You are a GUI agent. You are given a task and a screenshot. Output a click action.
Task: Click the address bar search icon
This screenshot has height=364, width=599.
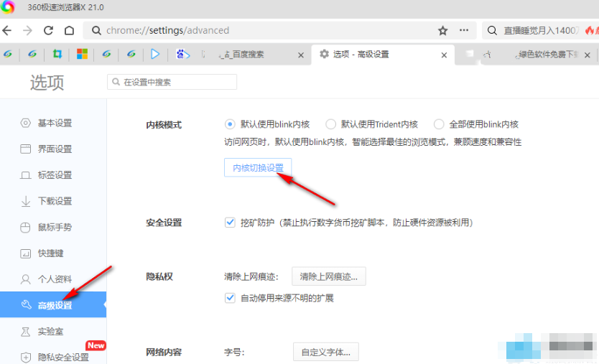pyautogui.click(x=96, y=31)
